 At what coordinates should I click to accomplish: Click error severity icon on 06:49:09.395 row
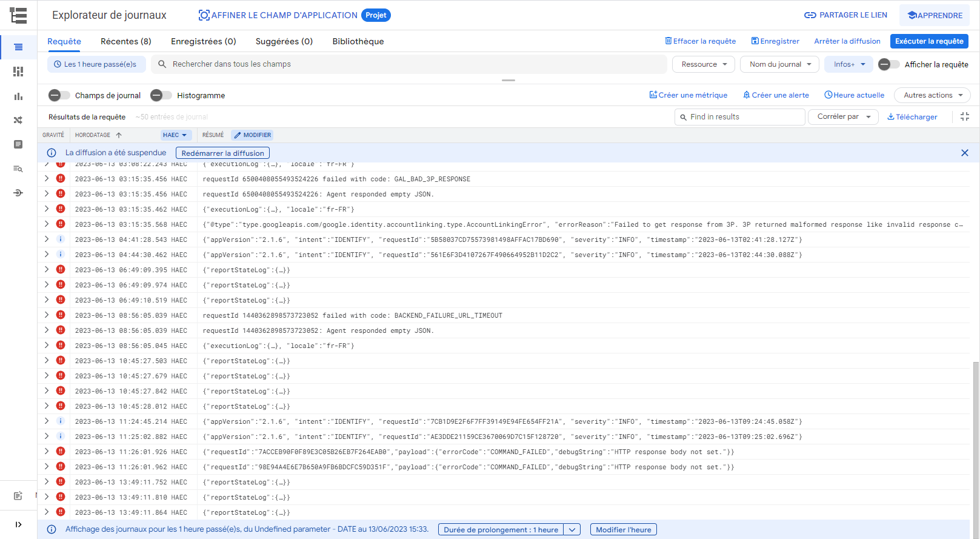61,269
